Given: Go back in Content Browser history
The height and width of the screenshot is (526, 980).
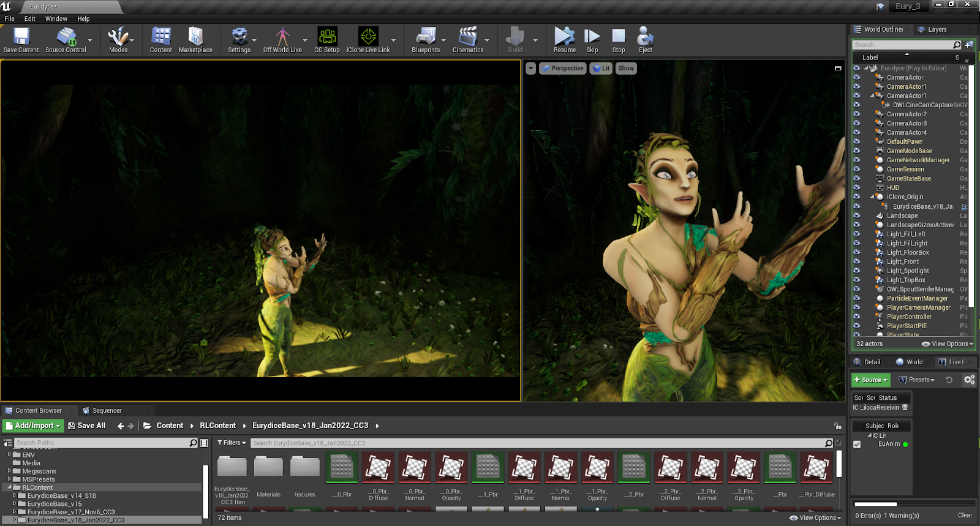Looking at the screenshot, I should tap(121, 426).
